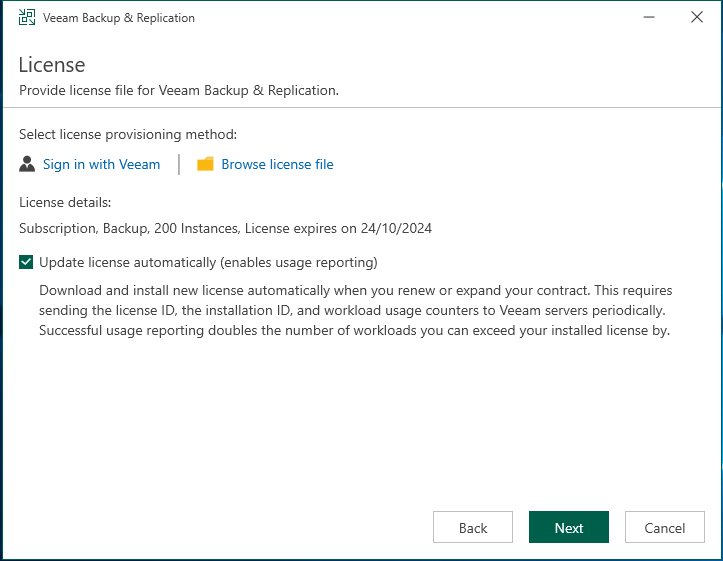Click the Veeam Backup & Replication logo icon
The height and width of the screenshot is (561, 723).
(x=27, y=18)
